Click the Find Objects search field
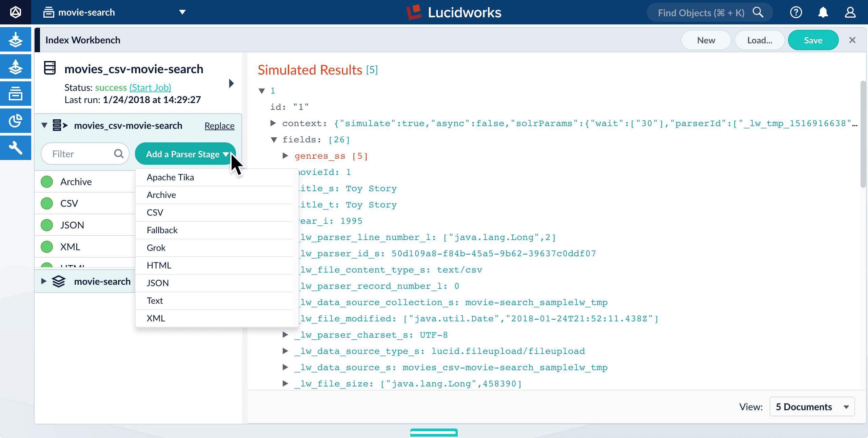This screenshot has width=868, height=438. [709, 13]
